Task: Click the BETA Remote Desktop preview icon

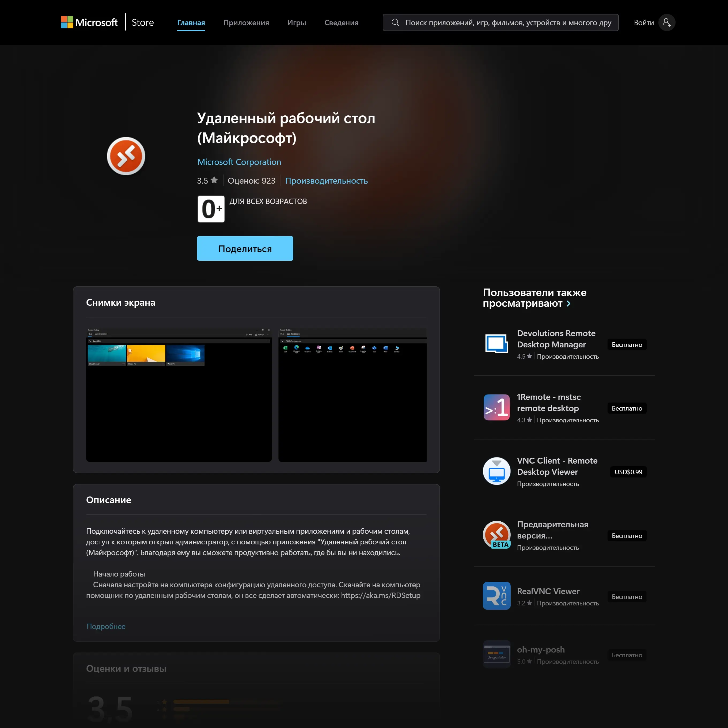Action: (x=497, y=535)
